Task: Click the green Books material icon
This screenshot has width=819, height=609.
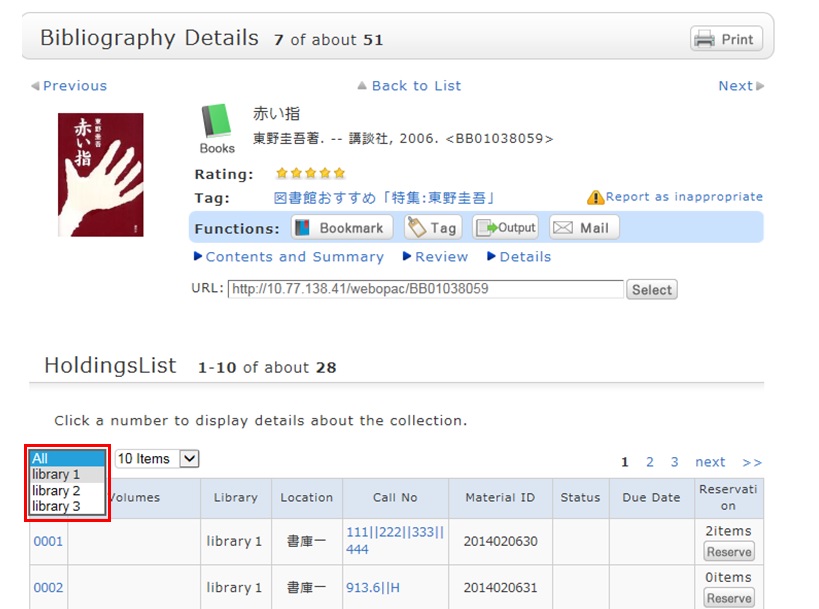Action: pos(216,123)
